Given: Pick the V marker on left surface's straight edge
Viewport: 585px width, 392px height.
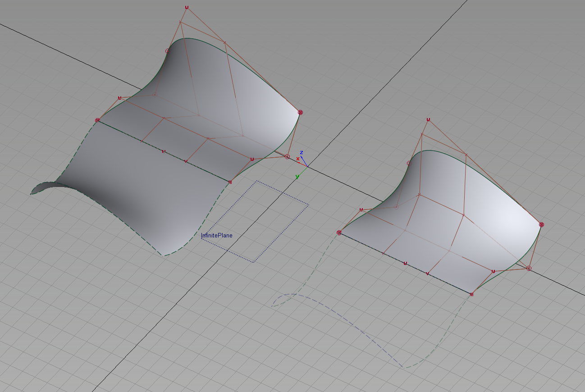Looking at the screenshot, I should click(x=186, y=161).
